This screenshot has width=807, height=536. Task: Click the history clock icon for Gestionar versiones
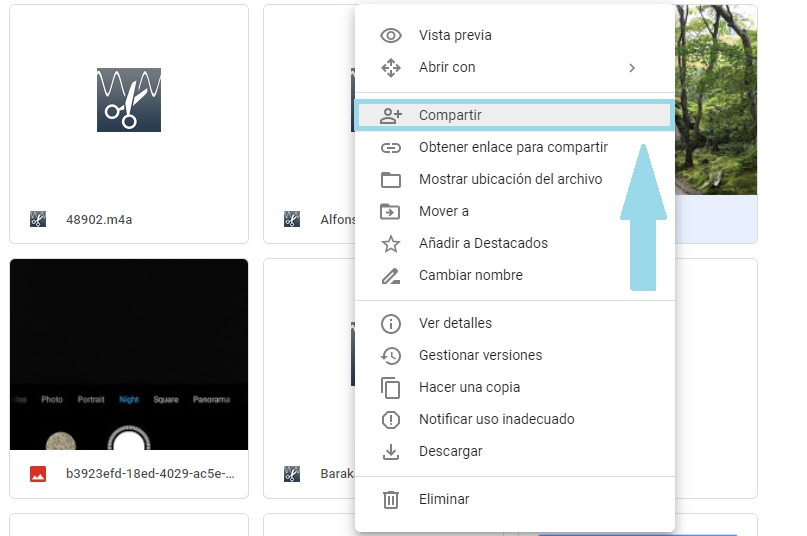[x=391, y=356]
